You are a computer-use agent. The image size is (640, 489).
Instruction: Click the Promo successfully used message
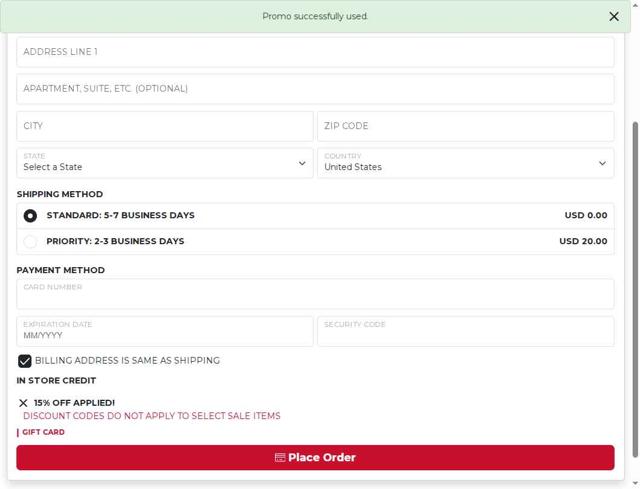(315, 16)
